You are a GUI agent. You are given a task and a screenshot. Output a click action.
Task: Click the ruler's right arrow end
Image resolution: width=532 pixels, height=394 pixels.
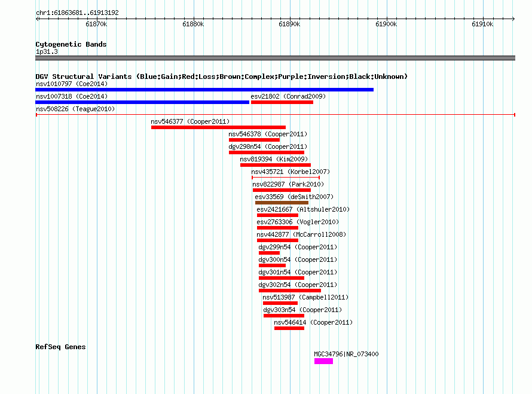point(513,19)
